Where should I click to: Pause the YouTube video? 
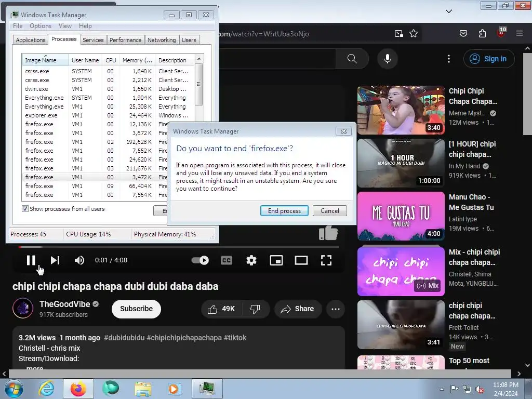tap(31, 260)
